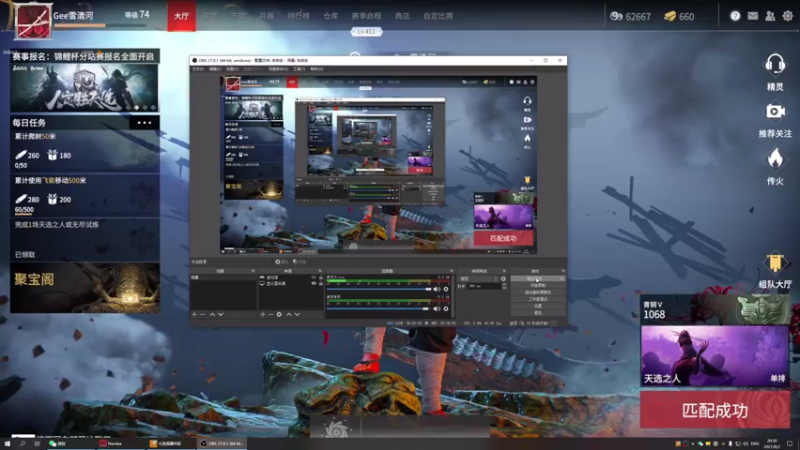Switch to the OBS taskbar button
This screenshot has height=450, width=800.
[x=221, y=444]
